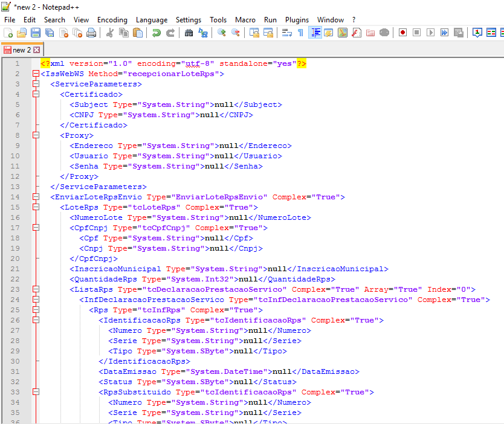The width and height of the screenshot is (504, 424).
Task: Toggle file monitoring (tail) icon
Action: tap(384, 33)
